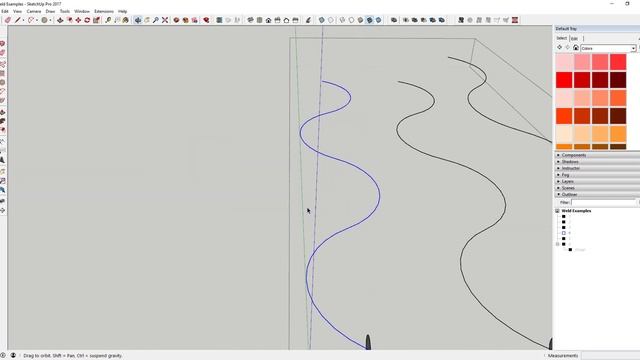Click the geo-location status bar icon
This screenshot has height=360, width=640.
click(x=3, y=356)
